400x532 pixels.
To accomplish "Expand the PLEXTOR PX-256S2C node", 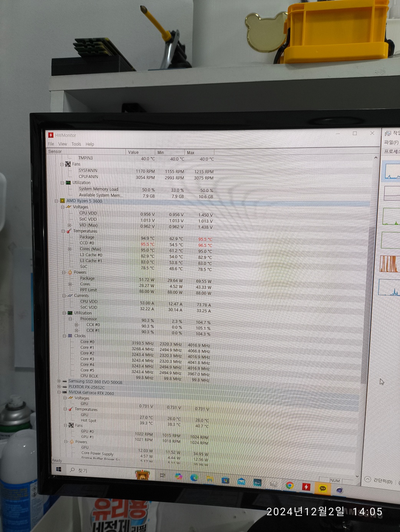I will [59, 387].
